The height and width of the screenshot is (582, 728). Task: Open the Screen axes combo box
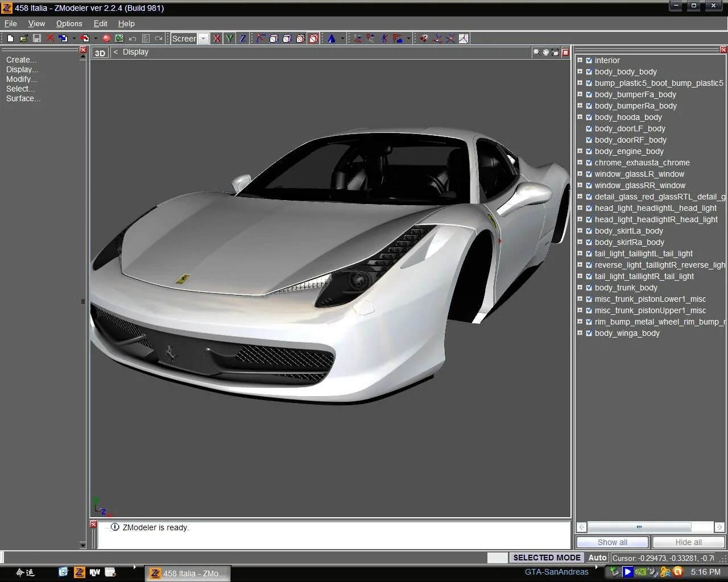click(190, 39)
